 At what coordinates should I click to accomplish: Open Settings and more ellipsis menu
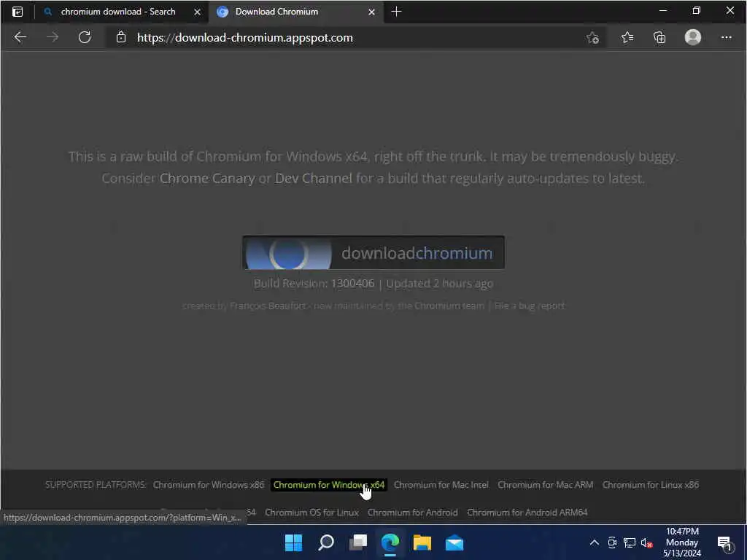(726, 37)
